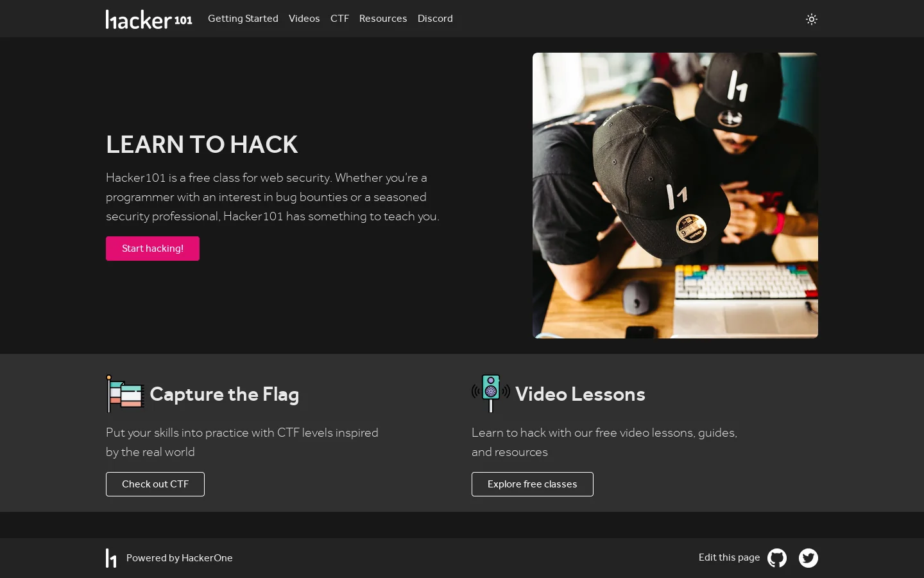Click the Video Lessons heading

pyautogui.click(x=580, y=394)
